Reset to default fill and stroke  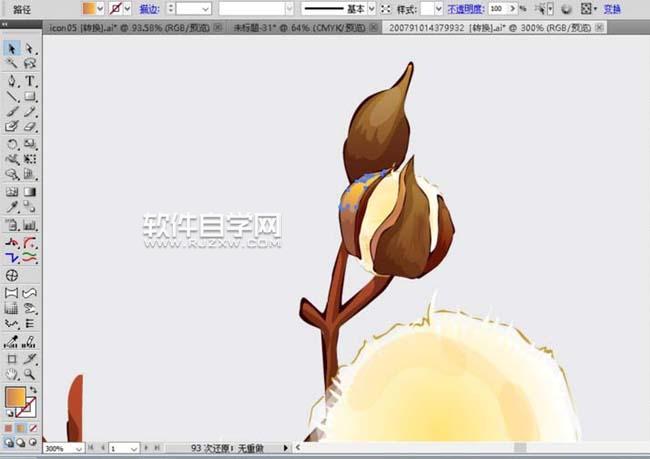pyautogui.click(x=8, y=413)
